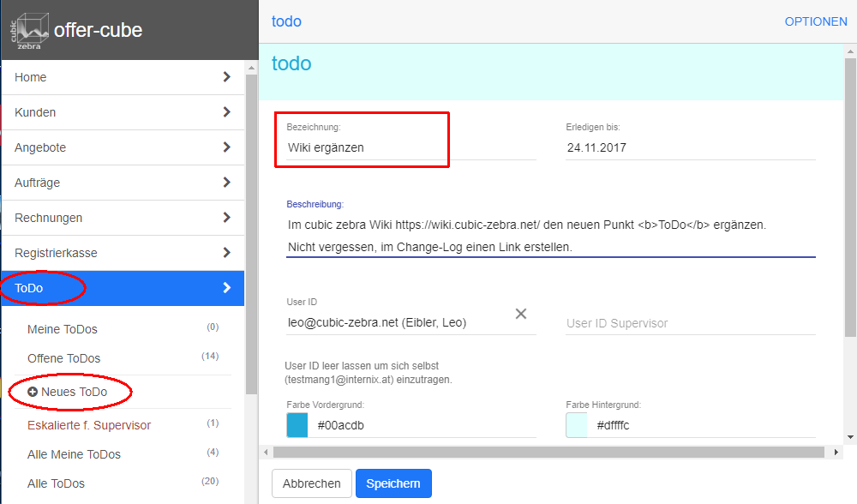Open the Alle ToDos list

(57, 483)
